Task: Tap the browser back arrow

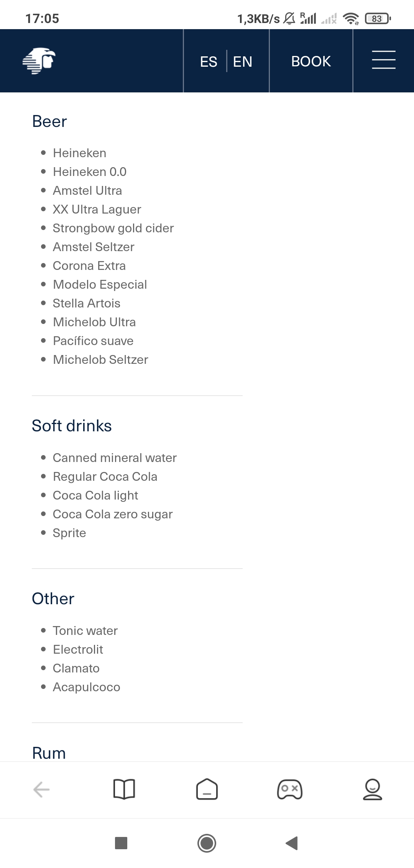Action: (41, 789)
